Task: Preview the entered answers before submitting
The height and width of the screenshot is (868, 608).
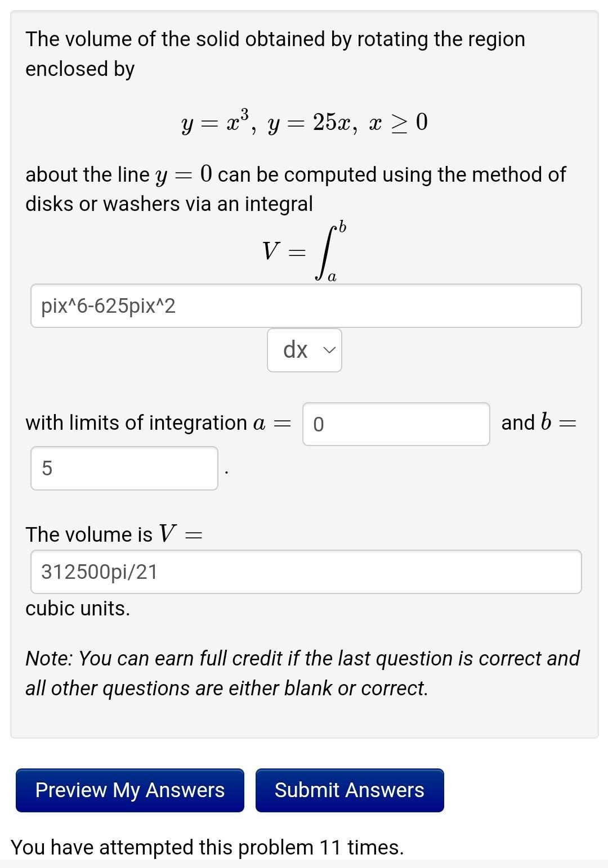Action: click(129, 790)
